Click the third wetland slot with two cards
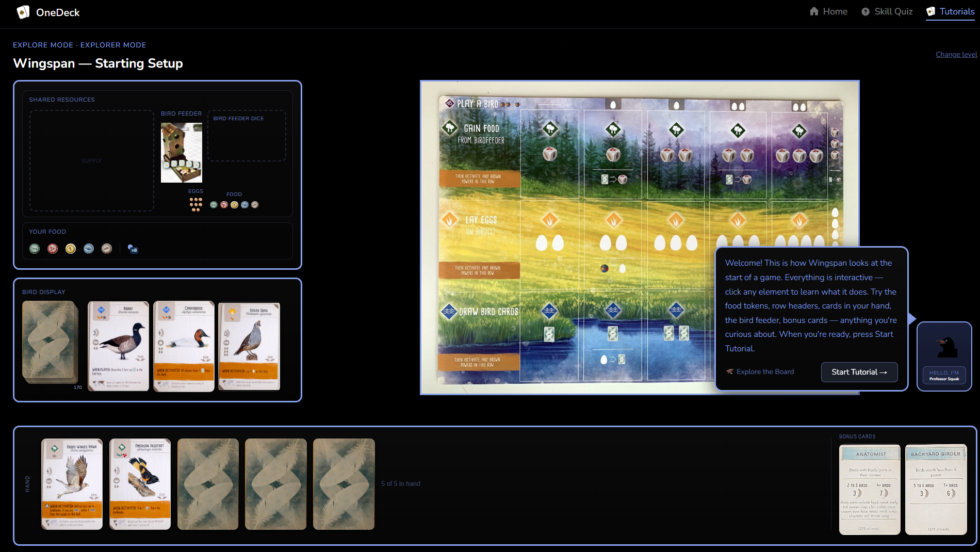The height and width of the screenshot is (552, 980). pyautogui.click(x=676, y=335)
